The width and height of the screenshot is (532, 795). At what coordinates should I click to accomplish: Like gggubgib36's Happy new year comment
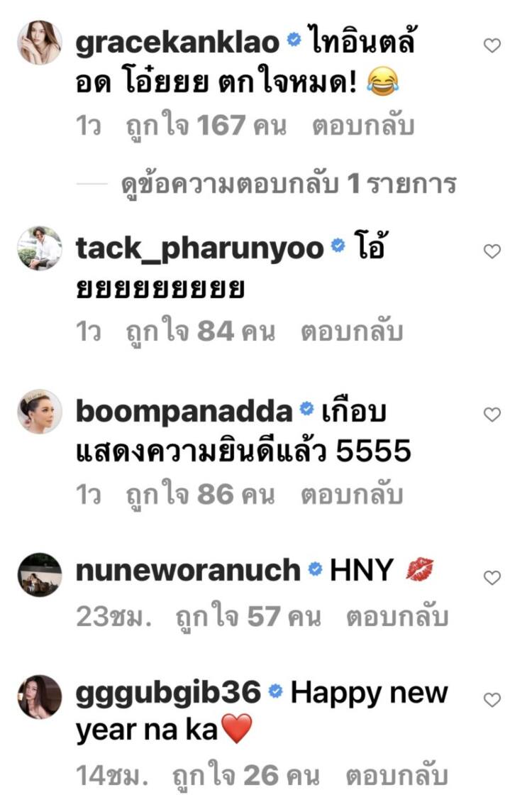[492, 700]
